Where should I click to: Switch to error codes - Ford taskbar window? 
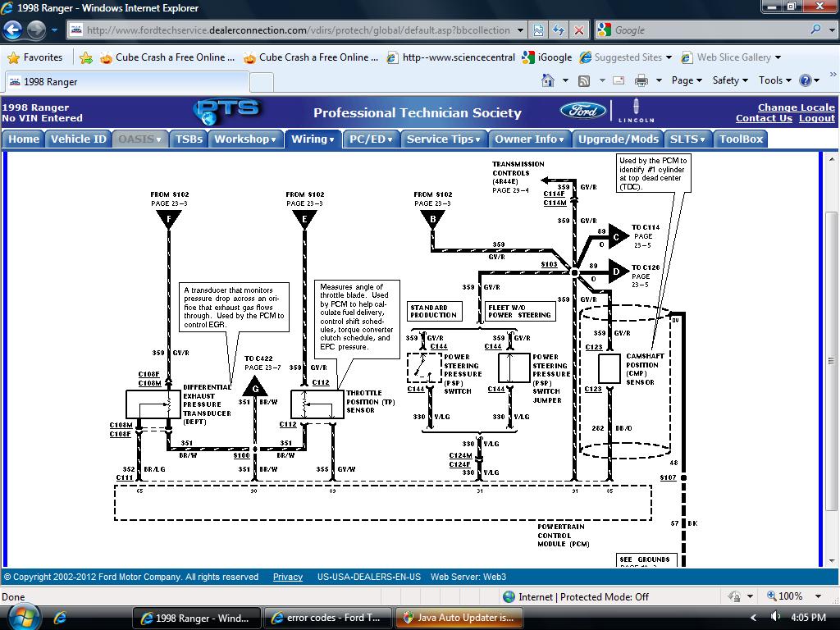tap(328, 618)
